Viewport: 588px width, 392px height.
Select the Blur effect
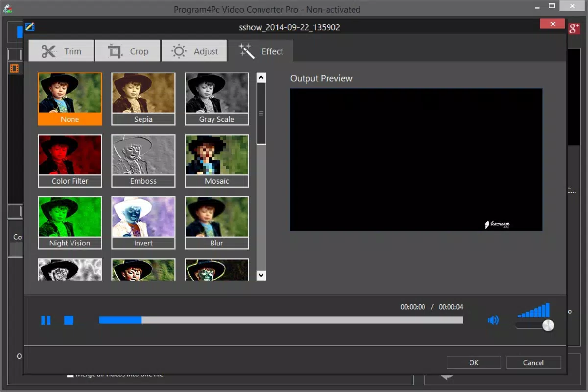pos(217,223)
